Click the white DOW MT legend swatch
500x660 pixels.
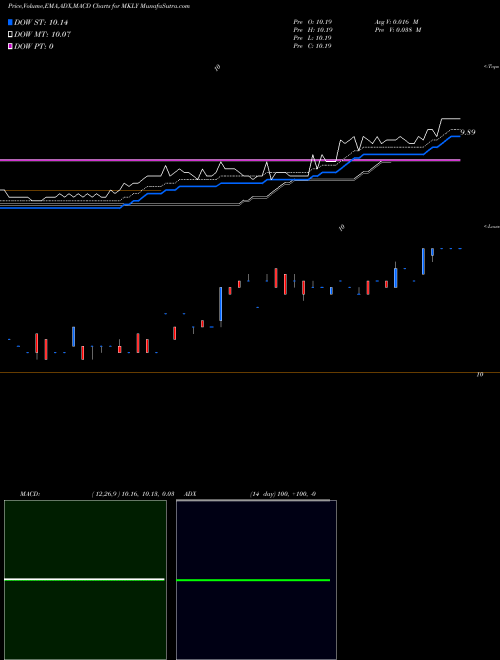(11, 35)
